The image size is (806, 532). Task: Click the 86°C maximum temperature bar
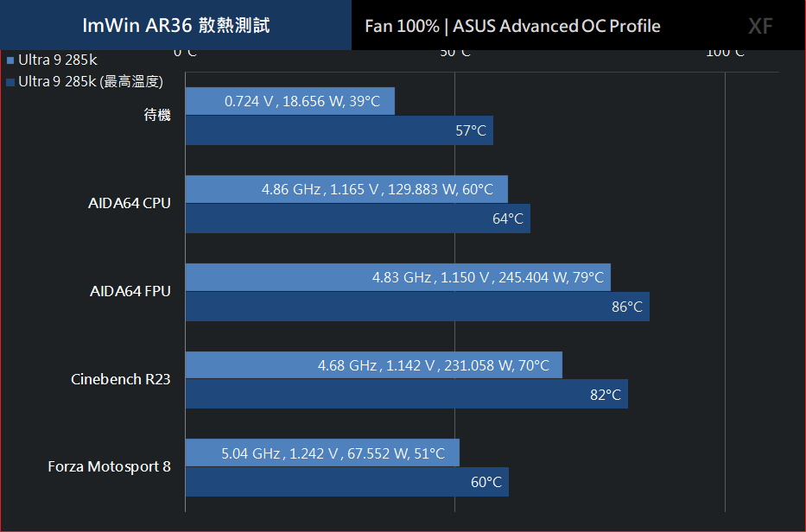(x=417, y=307)
